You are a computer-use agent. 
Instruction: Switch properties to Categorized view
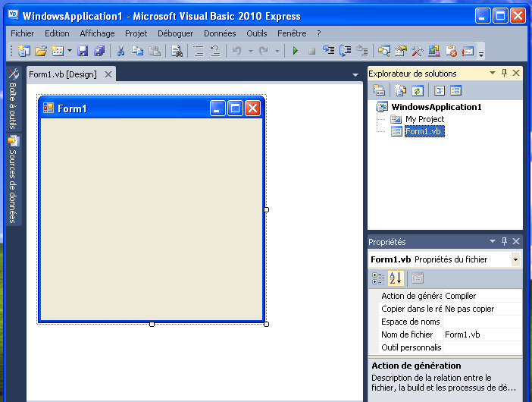click(x=378, y=278)
